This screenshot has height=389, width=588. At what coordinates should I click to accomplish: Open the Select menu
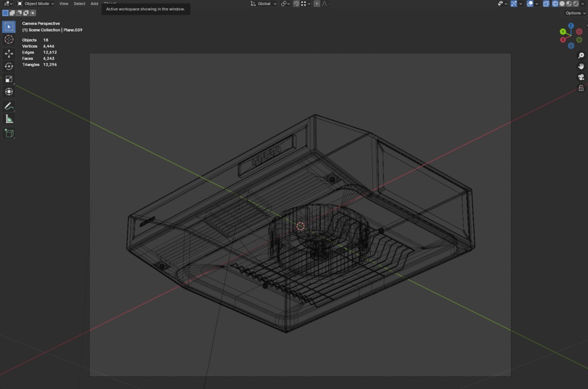coord(79,4)
